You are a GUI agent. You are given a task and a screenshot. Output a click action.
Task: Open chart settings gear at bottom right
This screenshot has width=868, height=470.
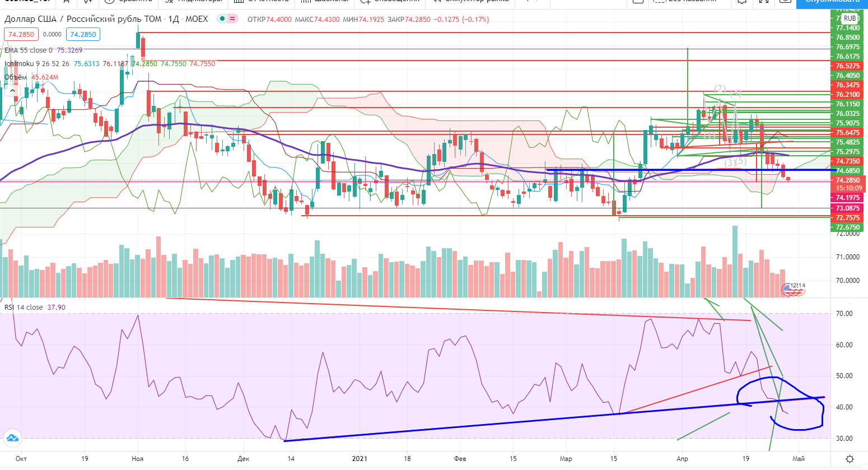850,459
